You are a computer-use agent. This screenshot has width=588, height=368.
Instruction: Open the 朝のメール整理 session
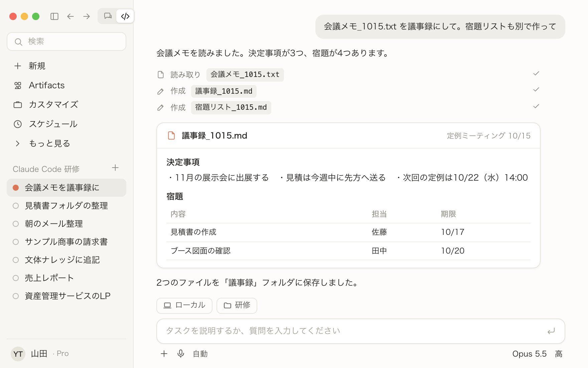66,224
